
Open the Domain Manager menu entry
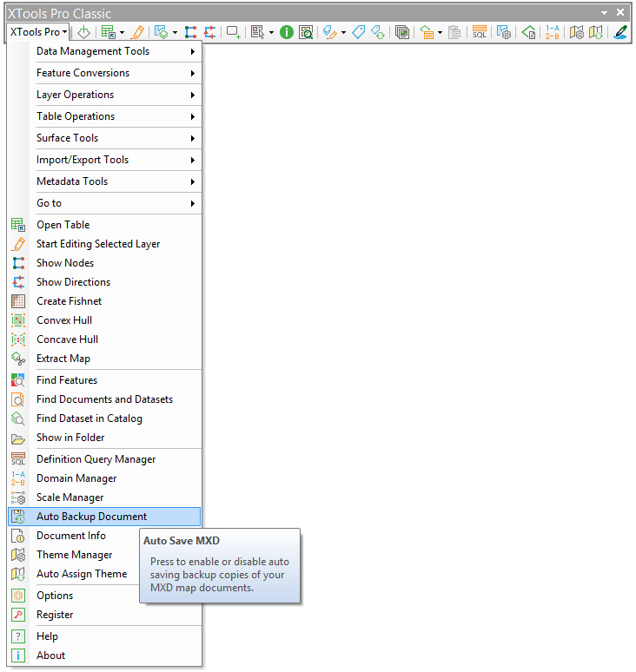104,478
